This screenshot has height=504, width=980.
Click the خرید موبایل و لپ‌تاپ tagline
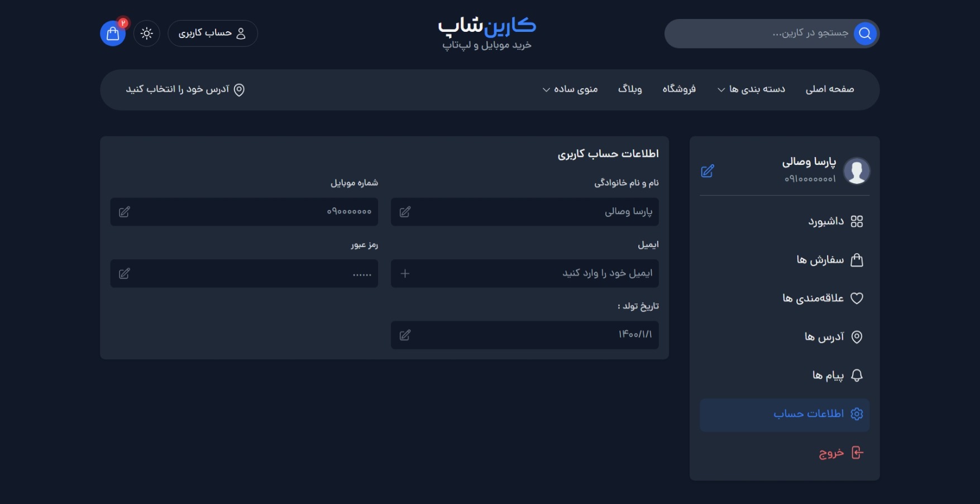click(x=487, y=45)
